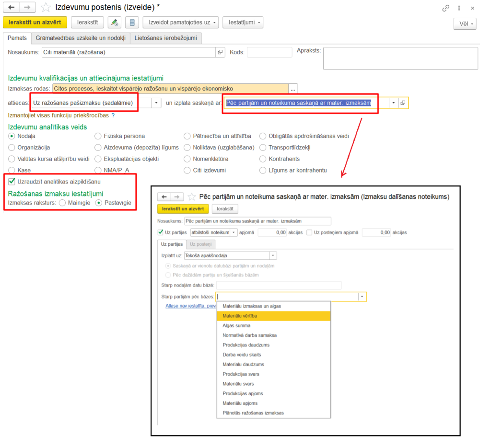
Task: Switch to Grāmatvedības uzskaite un nodokļi tab
Action: point(81,38)
